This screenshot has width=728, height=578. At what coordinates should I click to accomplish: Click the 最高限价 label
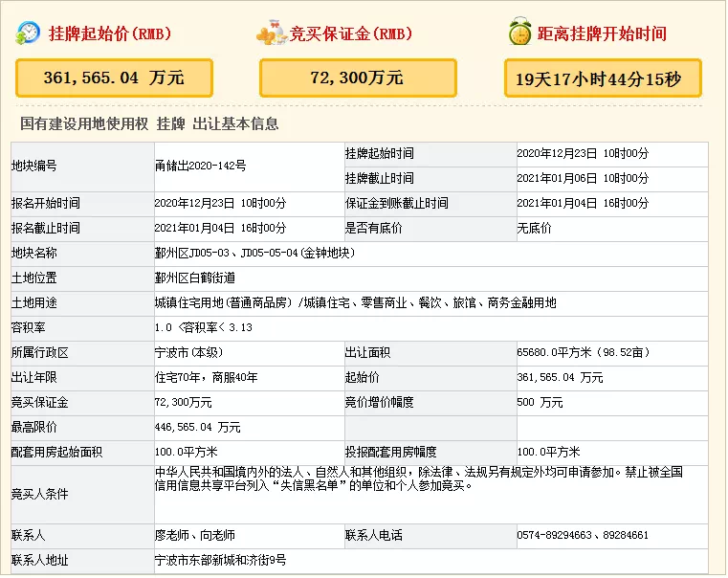coord(33,428)
